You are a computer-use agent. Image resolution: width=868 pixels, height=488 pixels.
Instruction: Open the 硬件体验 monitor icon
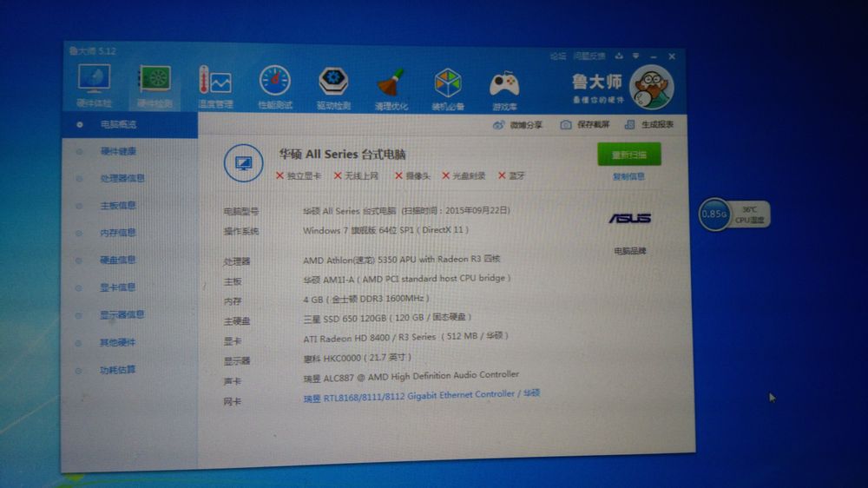coord(94,78)
